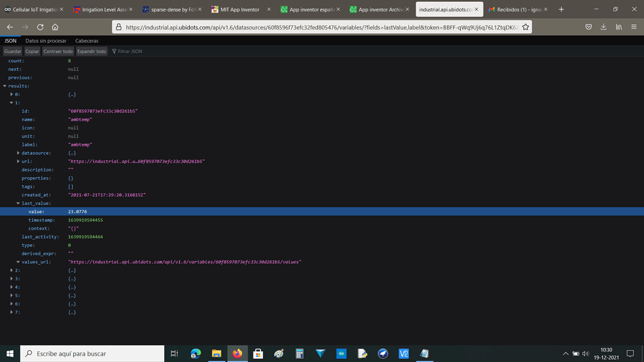Reload the page with the refresh icon

(40, 27)
